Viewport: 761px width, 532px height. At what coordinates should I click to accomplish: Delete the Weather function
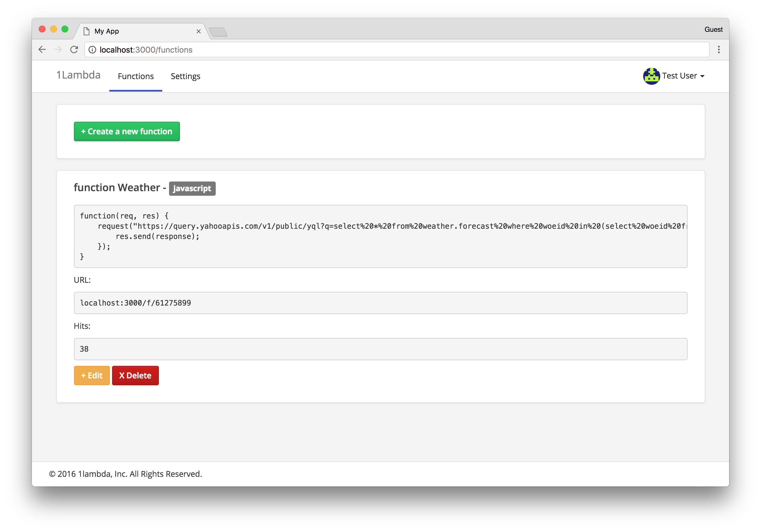tap(135, 375)
